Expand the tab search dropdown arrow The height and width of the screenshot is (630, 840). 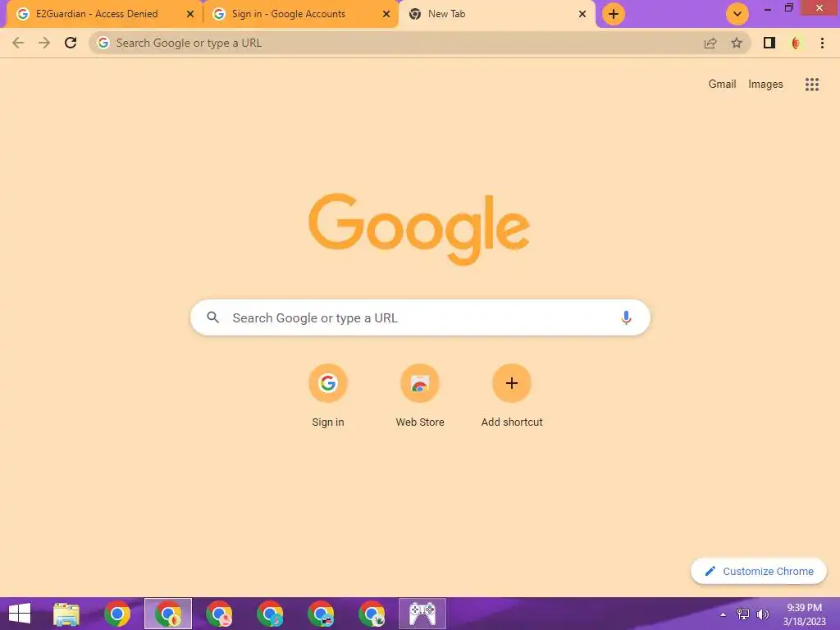pyautogui.click(x=737, y=14)
